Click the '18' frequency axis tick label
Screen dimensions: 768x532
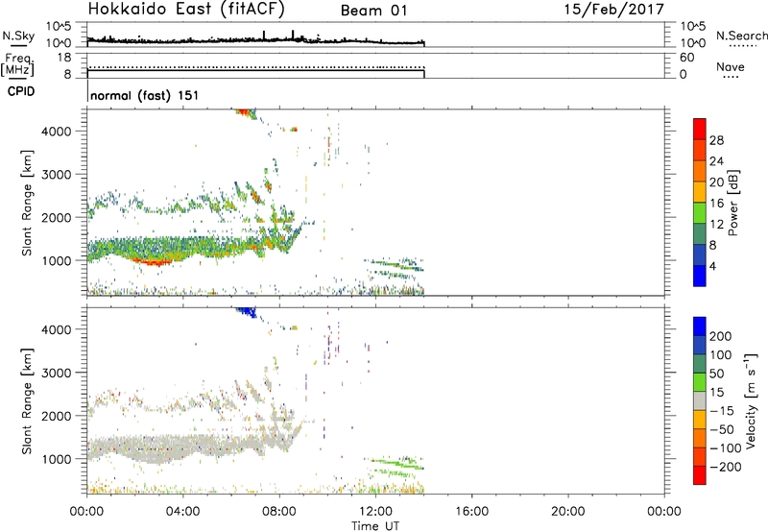pos(64,58)
